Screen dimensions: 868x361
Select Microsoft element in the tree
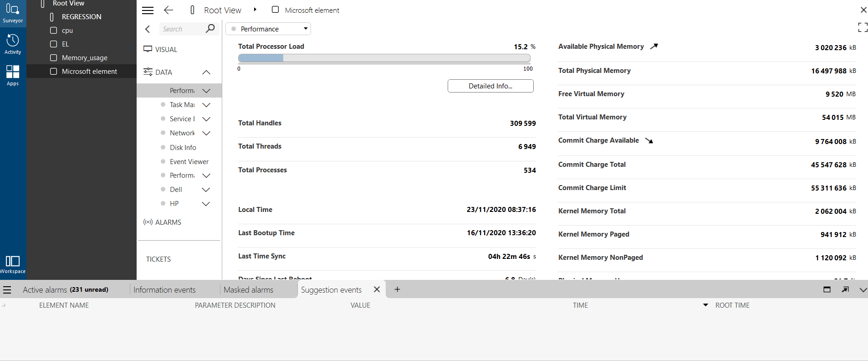82,72
